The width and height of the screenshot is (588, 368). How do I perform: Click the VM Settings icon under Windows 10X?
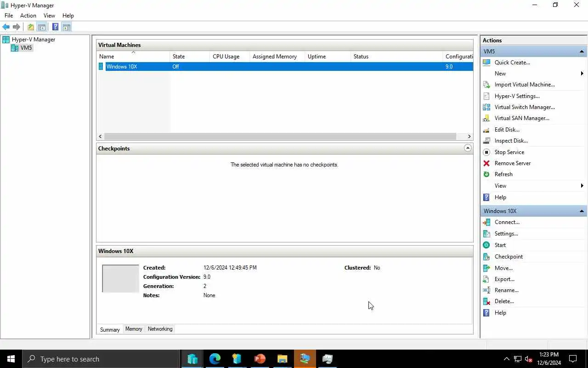click(x=486, y=234)
